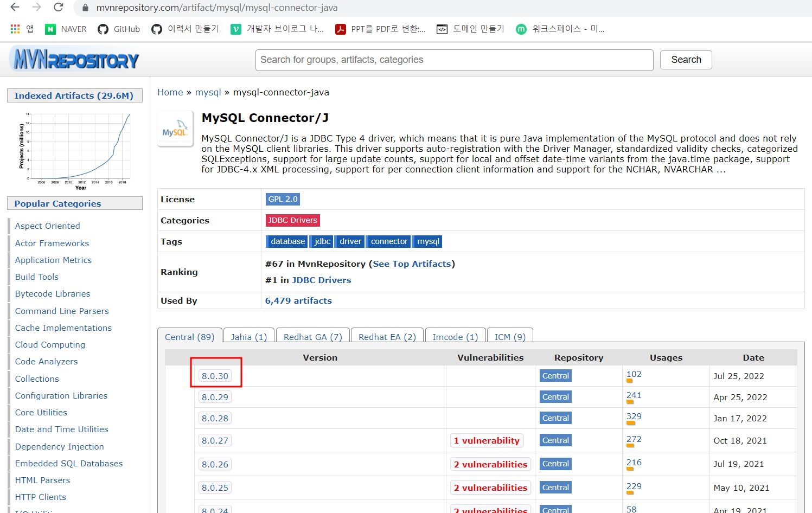Open 2 vulnerabilities link for 8.0.25
This screenshot has height=513, width=812.
(x=490, y=488)
